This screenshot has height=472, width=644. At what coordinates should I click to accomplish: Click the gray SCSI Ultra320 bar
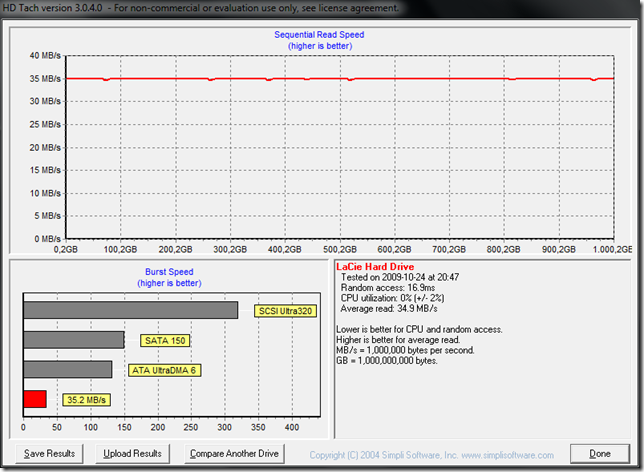[130, 311]
